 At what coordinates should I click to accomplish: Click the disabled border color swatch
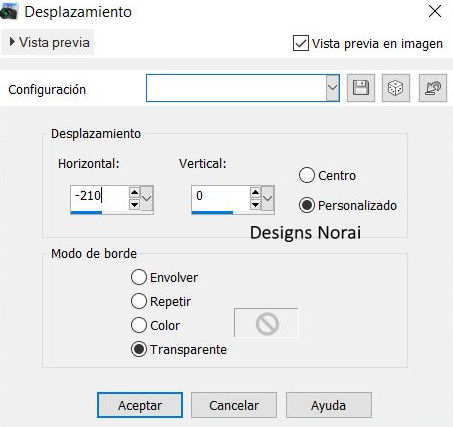[266, 323]
